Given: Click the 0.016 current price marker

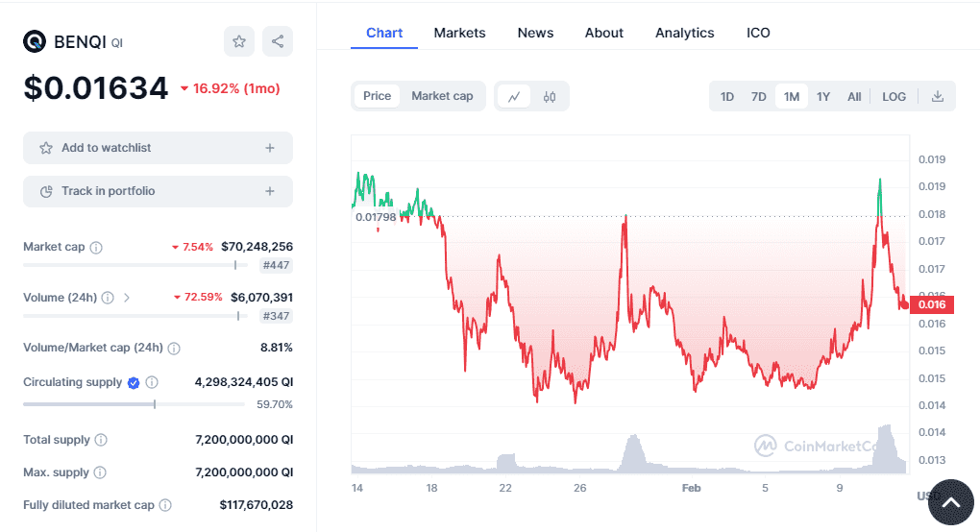Looking at the screenshot, I should pyautogui.click(x=932, y=304).
